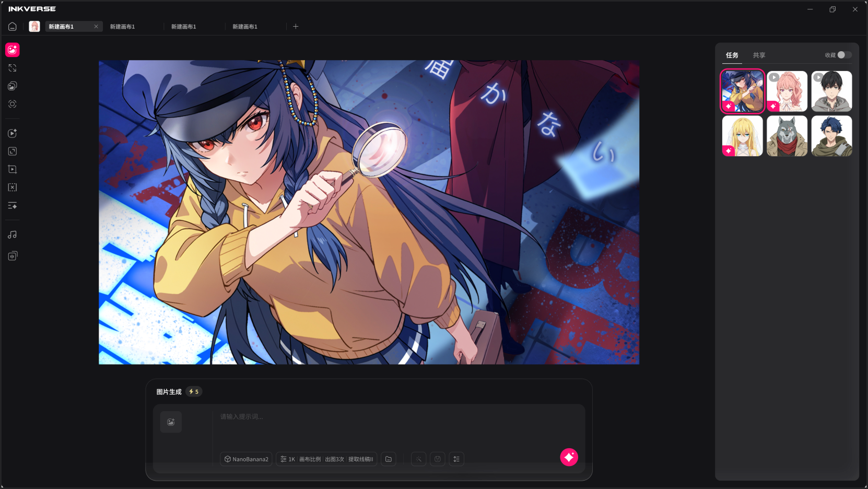
Task: Open the 出图3次 output count option
Action: click(335, 459)
